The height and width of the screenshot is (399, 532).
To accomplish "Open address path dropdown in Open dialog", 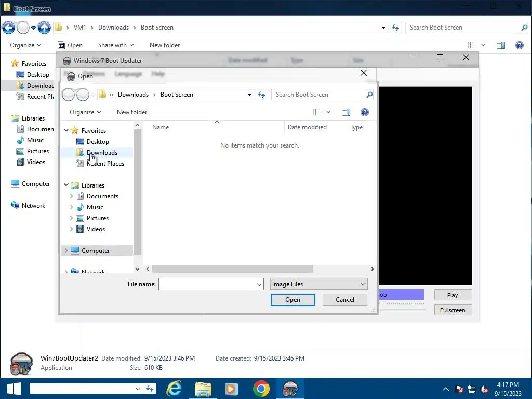I will tap(249, 95).
